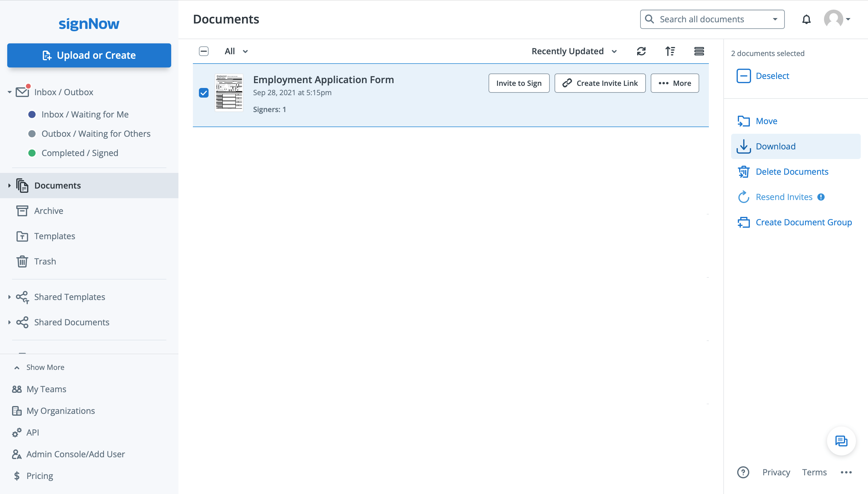Screen dimensions: 868x494
Task: Open the Admin Console/Add User page
Action: coord(75,454)
